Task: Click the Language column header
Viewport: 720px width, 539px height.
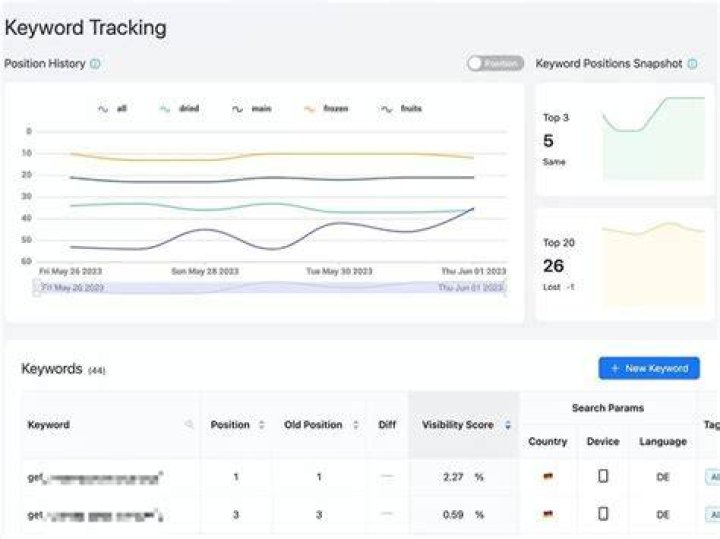Action: [x=663, y=441]
